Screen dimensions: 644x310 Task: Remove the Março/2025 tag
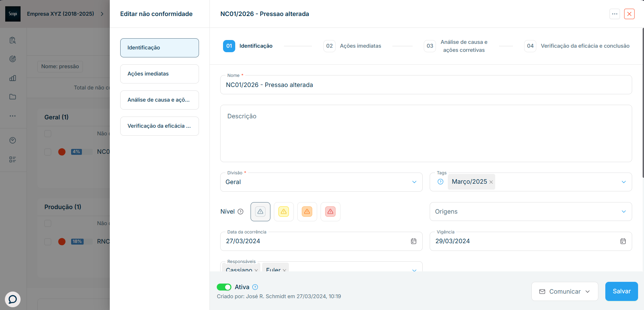click(x=491, y=182)
